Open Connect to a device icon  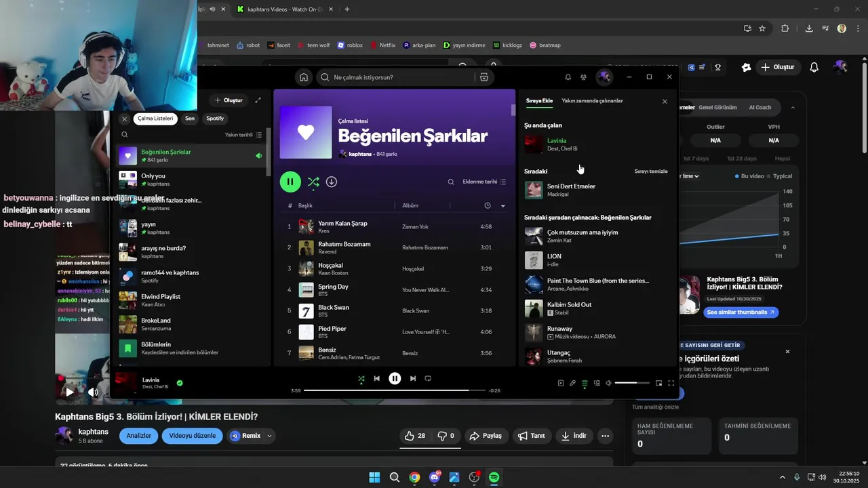click(x=597, y=383)
